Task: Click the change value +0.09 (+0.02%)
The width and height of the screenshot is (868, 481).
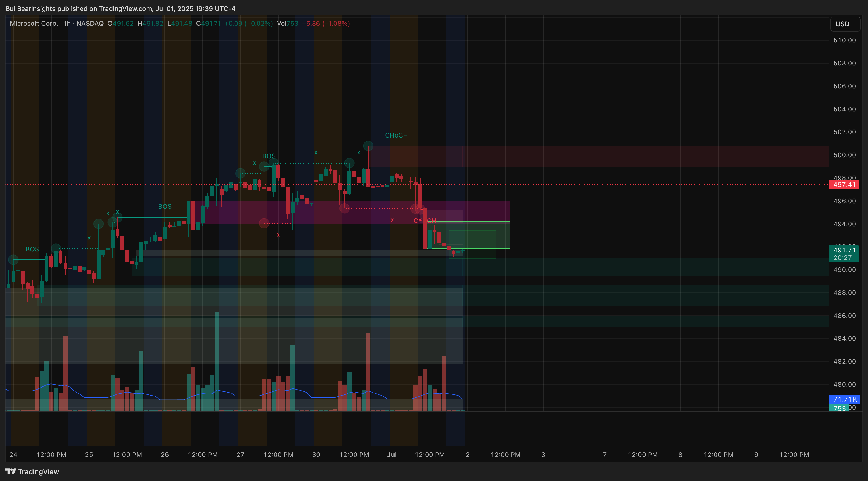Action: 248,24
